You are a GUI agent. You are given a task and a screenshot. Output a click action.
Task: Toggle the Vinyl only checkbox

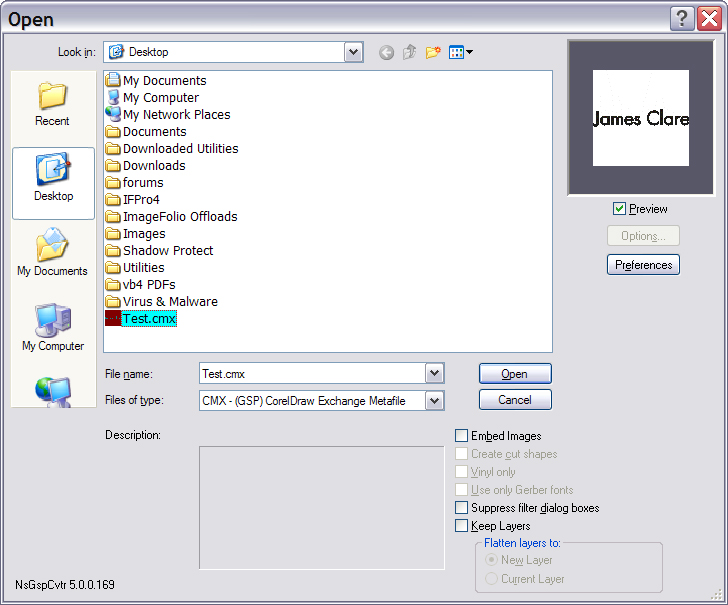(461, 472)
